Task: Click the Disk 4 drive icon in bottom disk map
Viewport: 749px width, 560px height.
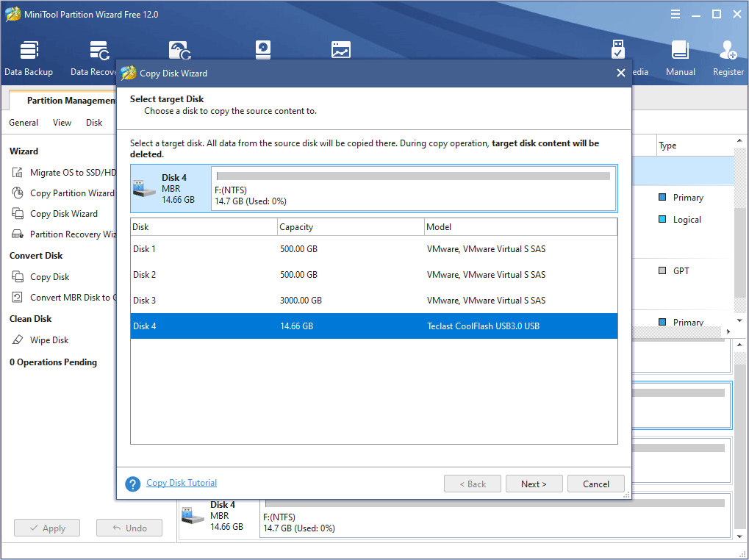Action: coord(193,516)
